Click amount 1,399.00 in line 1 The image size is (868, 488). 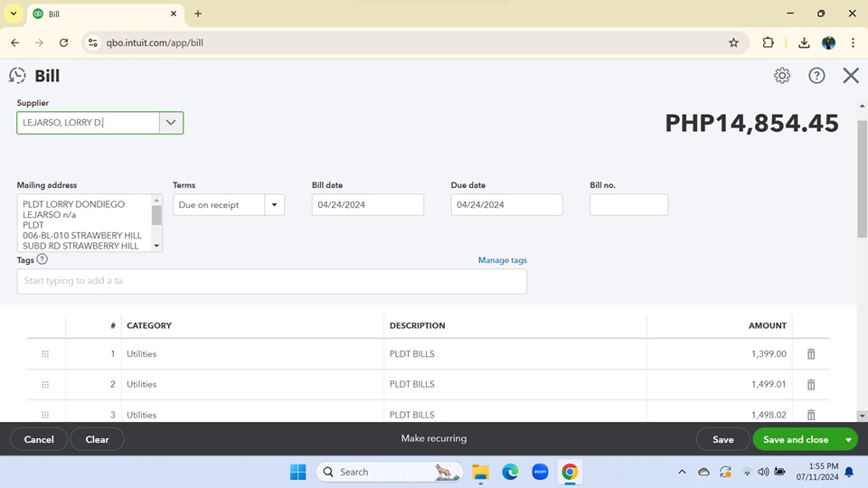(769, 354)
